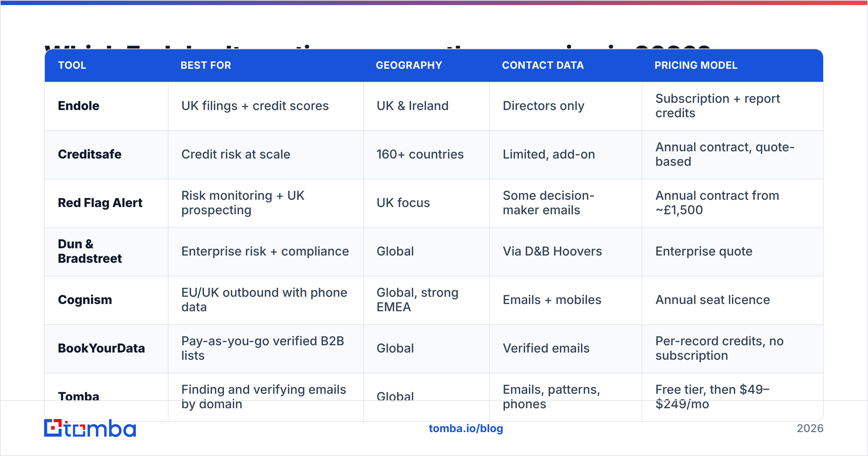Click Global in the Dun & Bradstreet row
Screen dimensions: 868x456
[395, 251]
